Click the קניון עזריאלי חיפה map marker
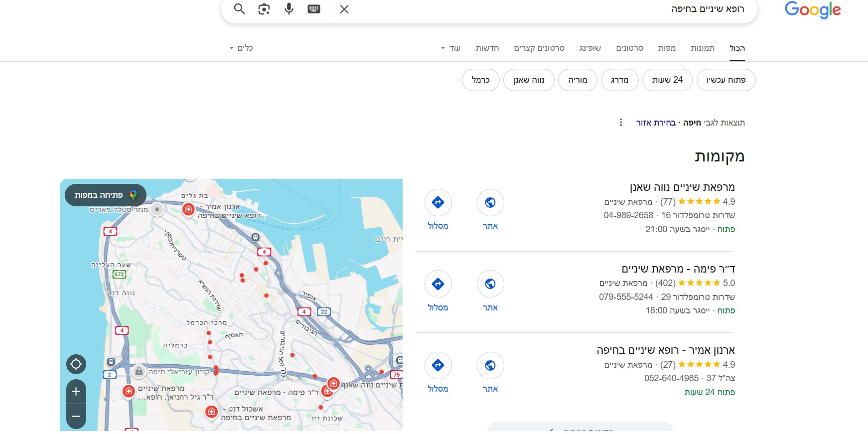This screenshot has width=868, height=434. tap(139, 372)
